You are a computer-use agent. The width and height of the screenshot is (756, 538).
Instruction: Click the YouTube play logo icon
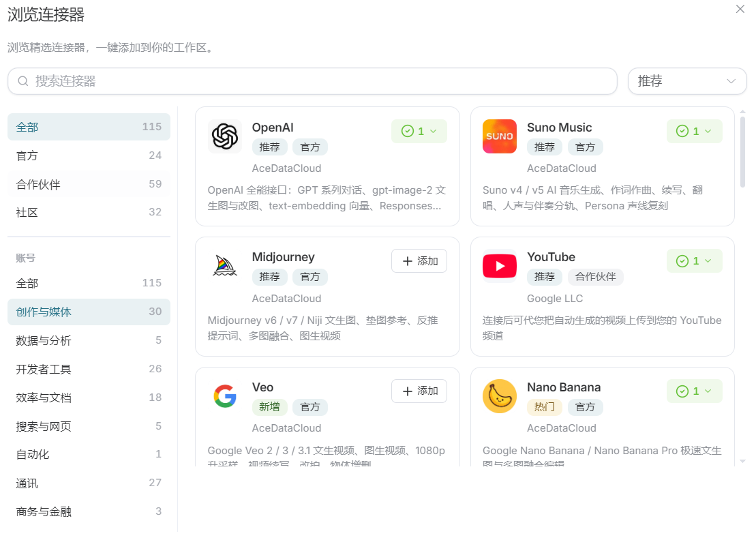[500, 266]
